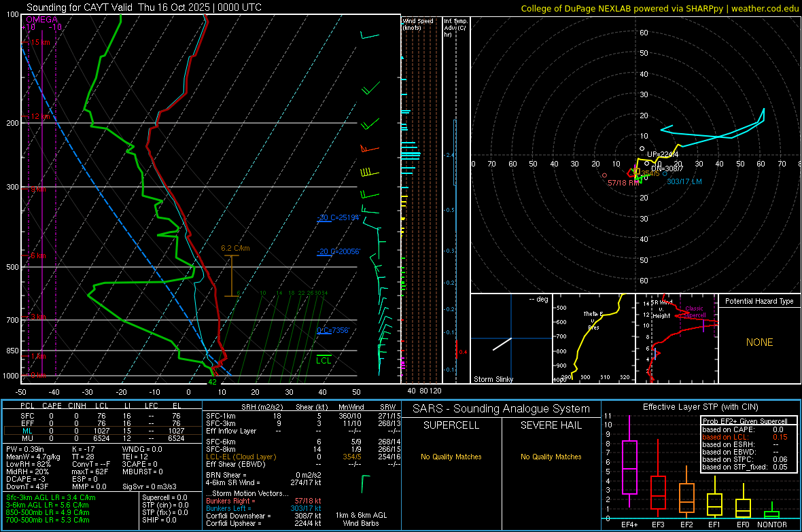The width and height of the screenshot is (802, 532).
Task: Select the '12 km' height marker
Action: pyautogui.click(x=40, y=117)
